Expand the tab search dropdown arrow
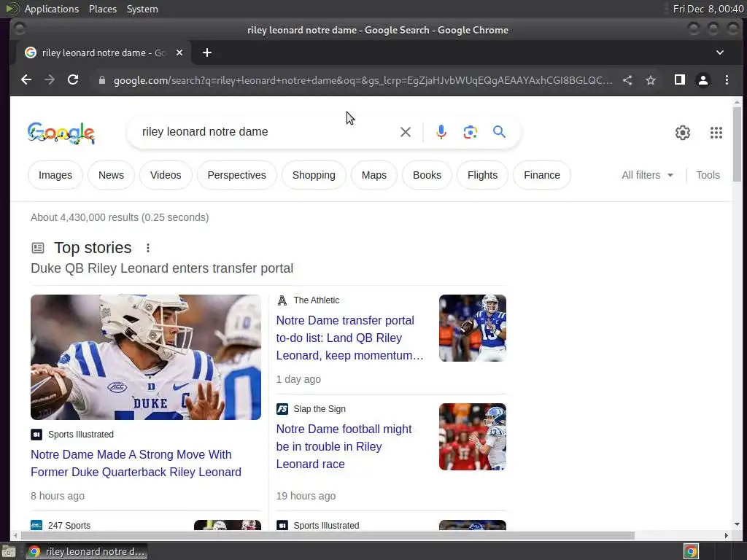 coord(720,52)
